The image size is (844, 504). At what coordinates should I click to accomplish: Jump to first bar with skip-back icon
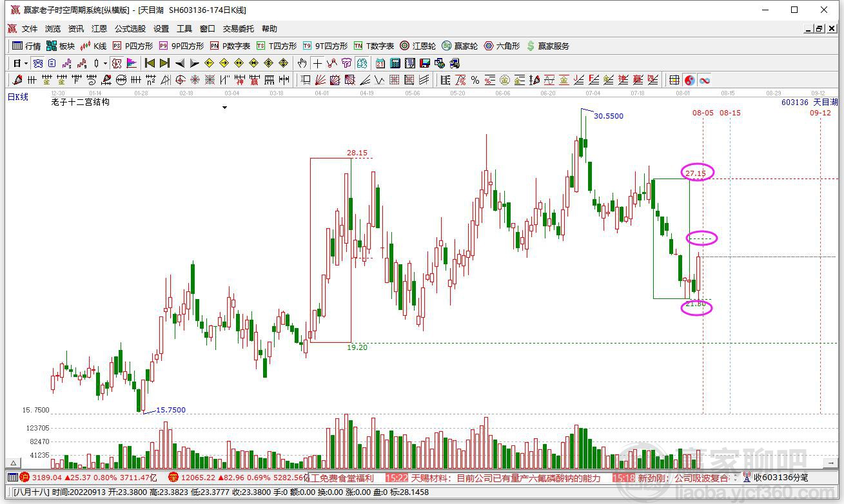click(150, 63)
